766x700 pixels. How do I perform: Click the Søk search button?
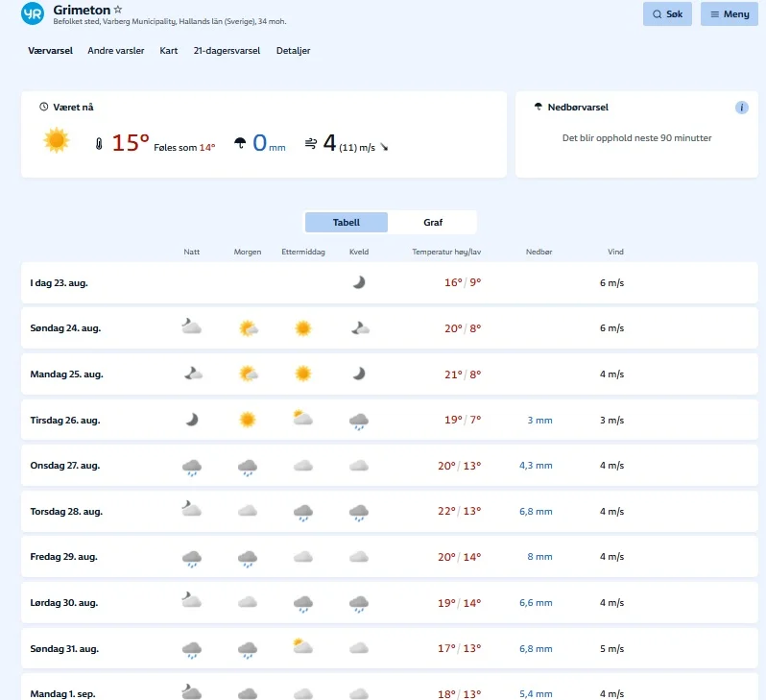667,14
